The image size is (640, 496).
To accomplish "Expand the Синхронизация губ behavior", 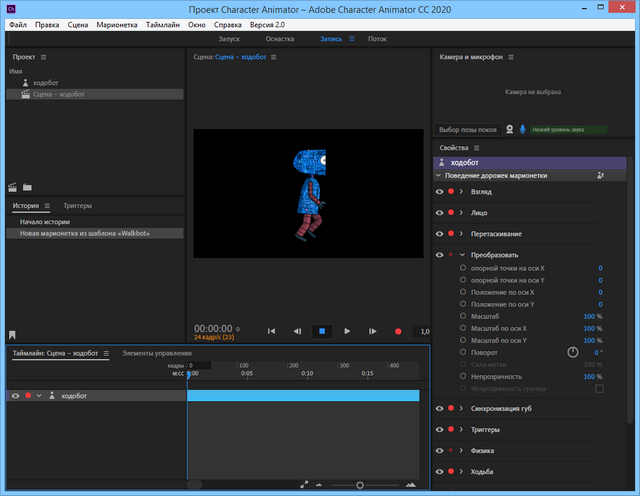I will coord(461,408).
